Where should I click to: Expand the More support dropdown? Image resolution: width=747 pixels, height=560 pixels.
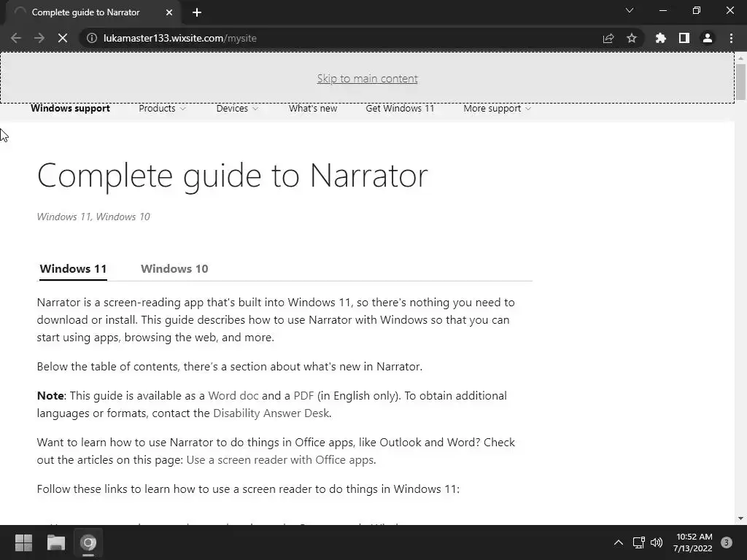tap(497, 108)
